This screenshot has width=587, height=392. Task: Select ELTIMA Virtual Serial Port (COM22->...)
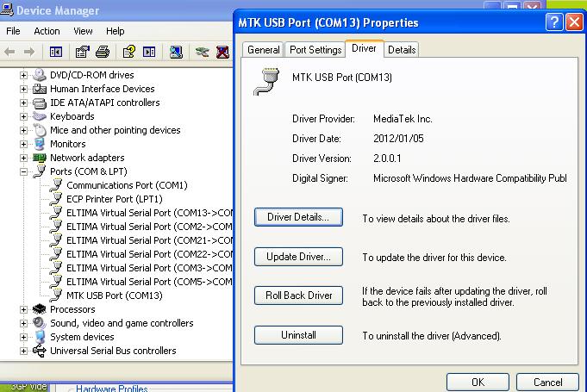tap(149, 254)
